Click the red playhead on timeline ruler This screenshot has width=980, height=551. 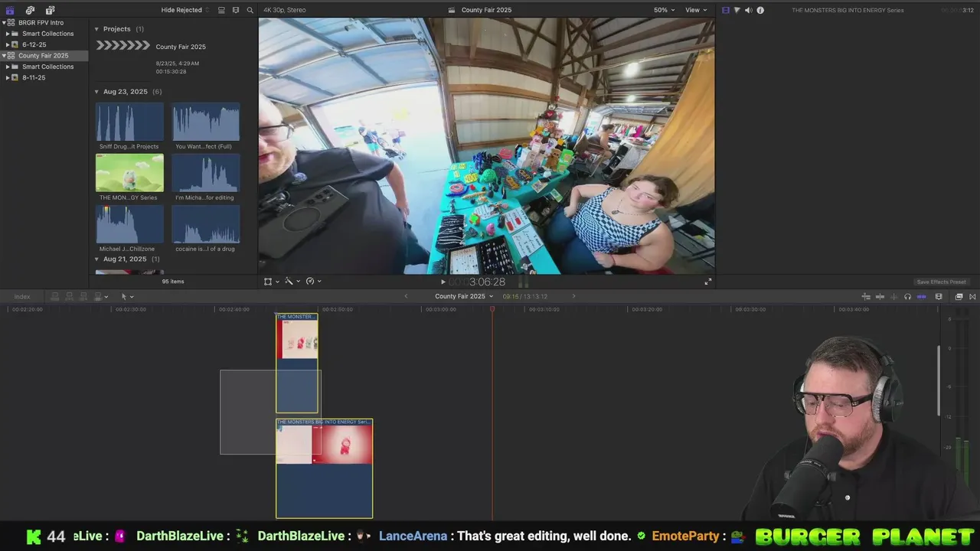(492, 309)
